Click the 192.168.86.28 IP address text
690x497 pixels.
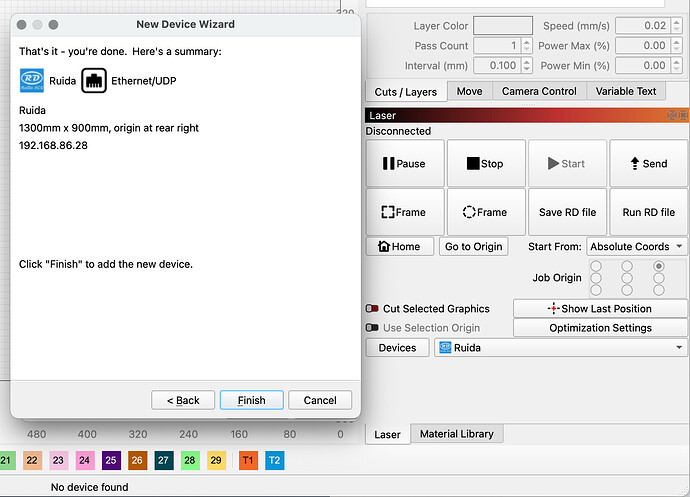pyautogui.click(x=53, y=145)
